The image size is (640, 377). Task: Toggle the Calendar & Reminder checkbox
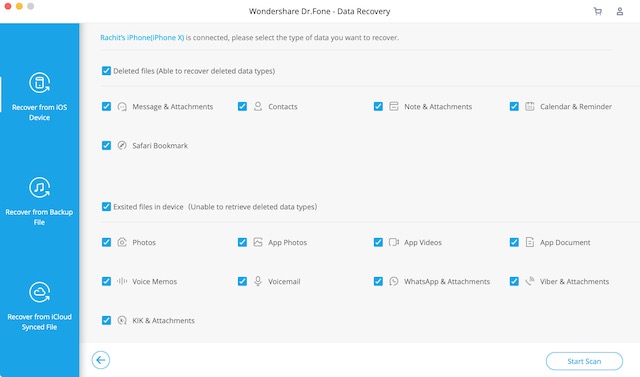click(x=514, y=106)
